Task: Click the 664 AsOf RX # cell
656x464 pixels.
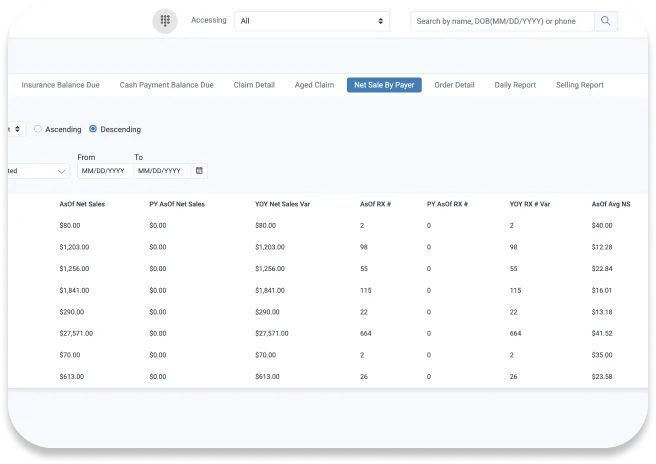Action: (x=366, y=333)
